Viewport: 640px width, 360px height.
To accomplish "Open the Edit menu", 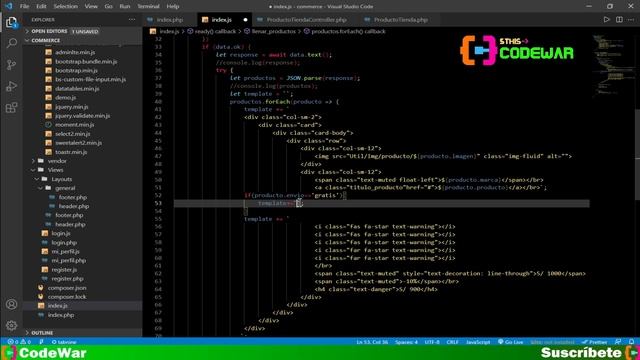I will (41, 6).
